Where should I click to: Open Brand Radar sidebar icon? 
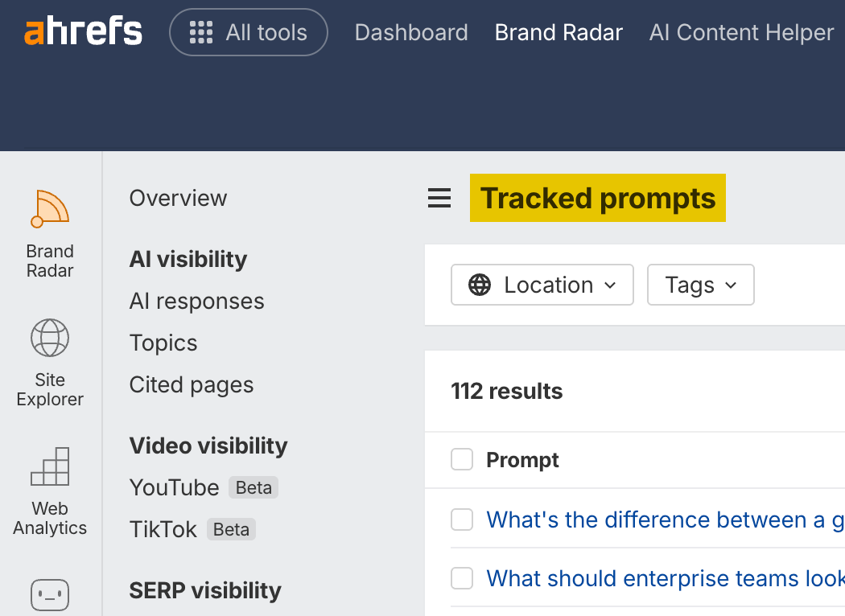click(50, 209)
